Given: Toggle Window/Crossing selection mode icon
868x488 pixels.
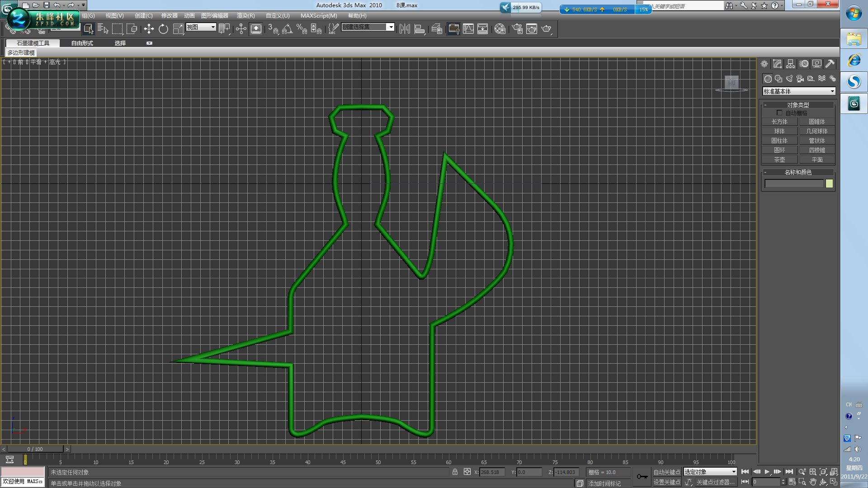Looking at the screenshot, I should [132, 29].
